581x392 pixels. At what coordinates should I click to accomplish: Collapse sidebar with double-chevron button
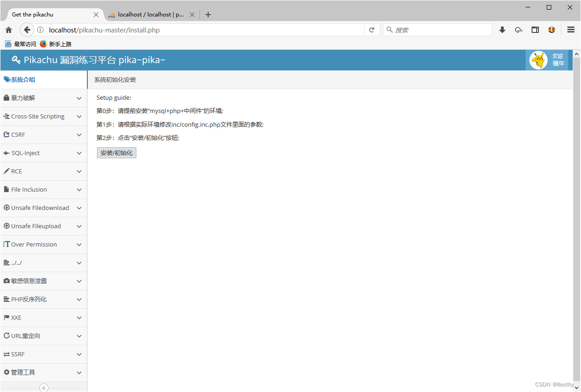pyautogui.click(x=44, y=388)
